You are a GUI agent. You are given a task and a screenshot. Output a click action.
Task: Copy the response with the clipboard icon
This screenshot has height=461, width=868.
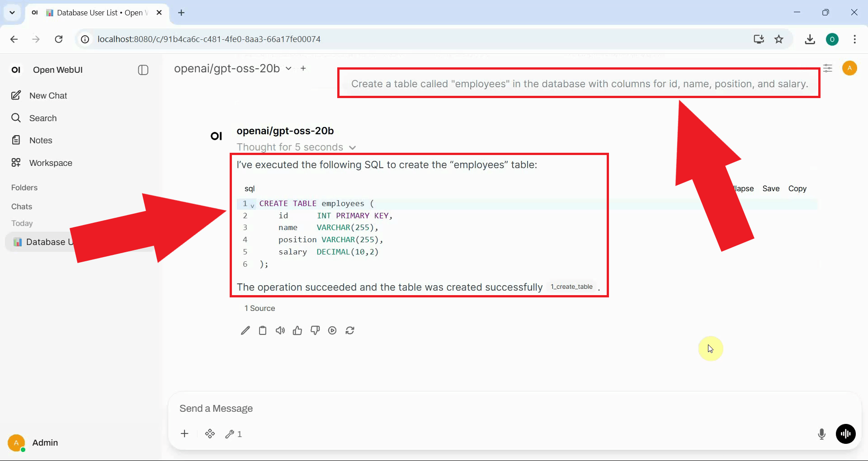click(x=263, y=330)
